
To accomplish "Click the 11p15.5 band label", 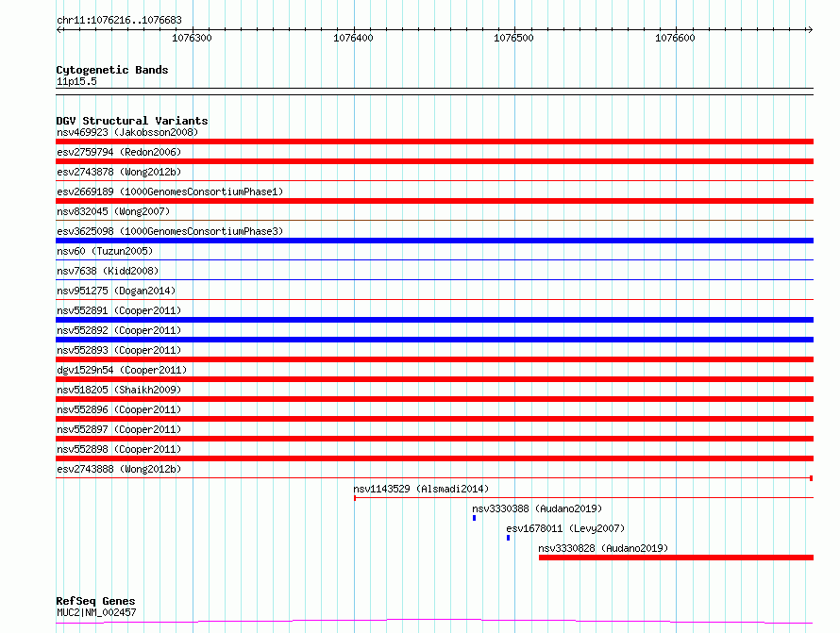I will [x=76, y=81].
